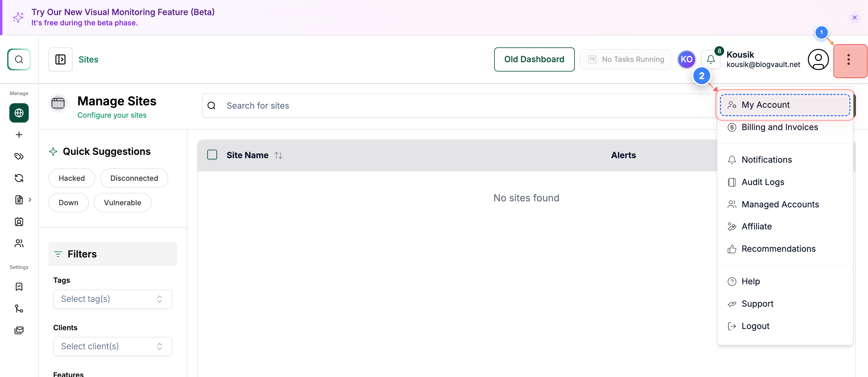Open the Team members icon in sidebar
Image resolution: width=868 pixels, height=377 pixels.
pyautogui.click(x=19, y=243)
